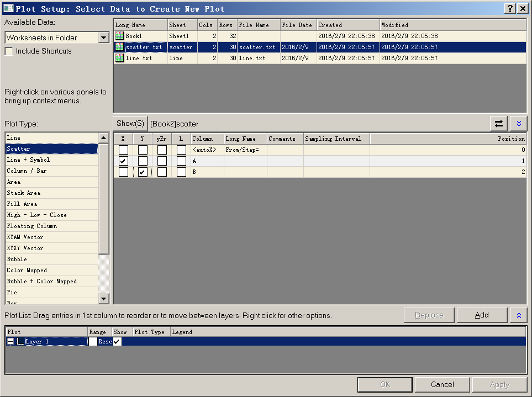Select the Fill Area plot type
Image resolution: width=532 pixels, height=397 pixels.
52,204
